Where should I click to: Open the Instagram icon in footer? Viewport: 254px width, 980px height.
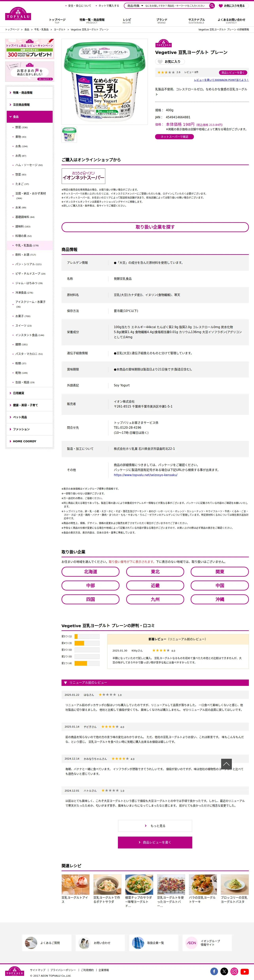[x=234, y=971]
